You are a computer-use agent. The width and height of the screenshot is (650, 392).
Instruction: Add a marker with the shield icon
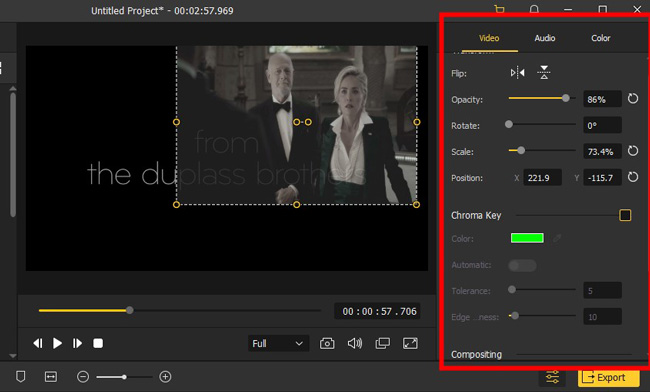tap(20, 377)
